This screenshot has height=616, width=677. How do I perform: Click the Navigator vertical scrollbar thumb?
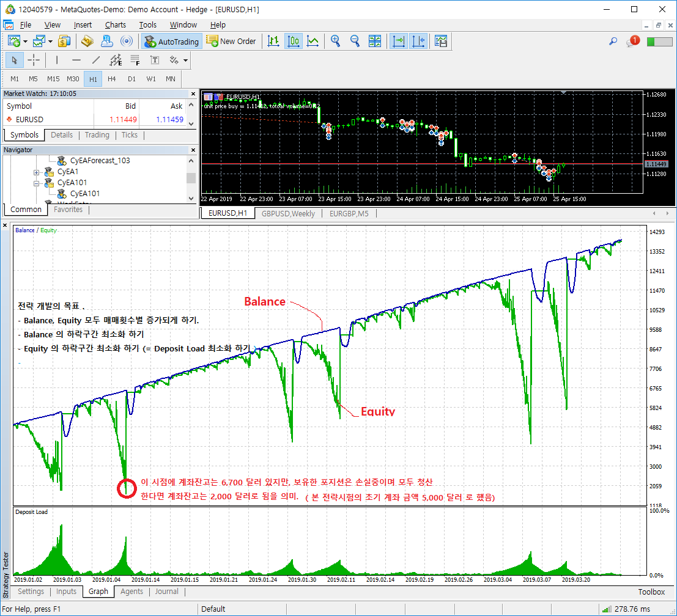(191, 178)
